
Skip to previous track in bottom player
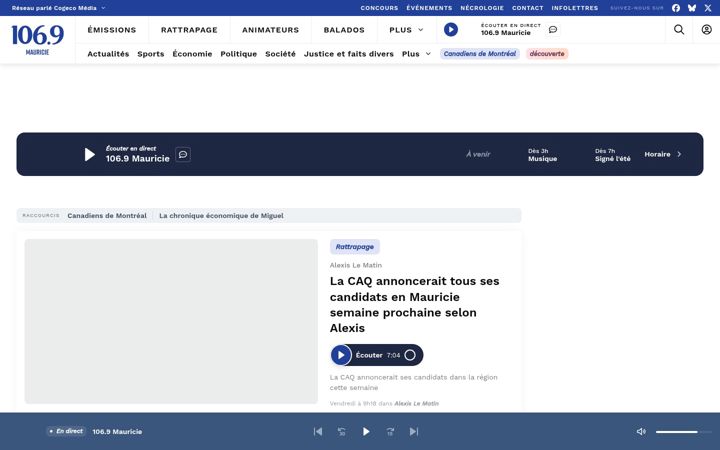[318, 431]
